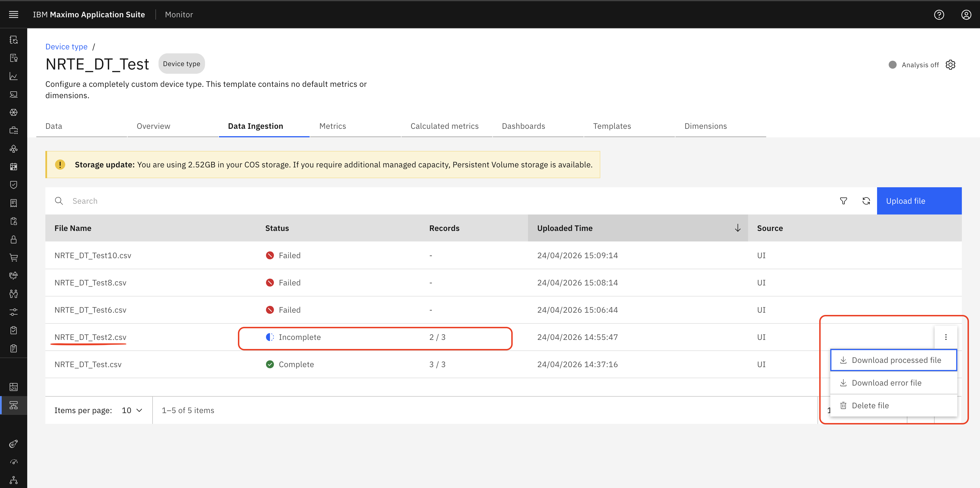
Task: Toggle the overflow menu for NRTE_DT_Test2.csv
Action: coord(946,337)
